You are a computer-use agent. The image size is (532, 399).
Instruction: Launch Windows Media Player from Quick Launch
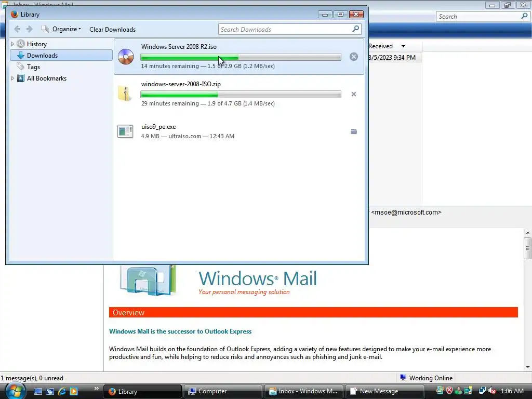74,391
